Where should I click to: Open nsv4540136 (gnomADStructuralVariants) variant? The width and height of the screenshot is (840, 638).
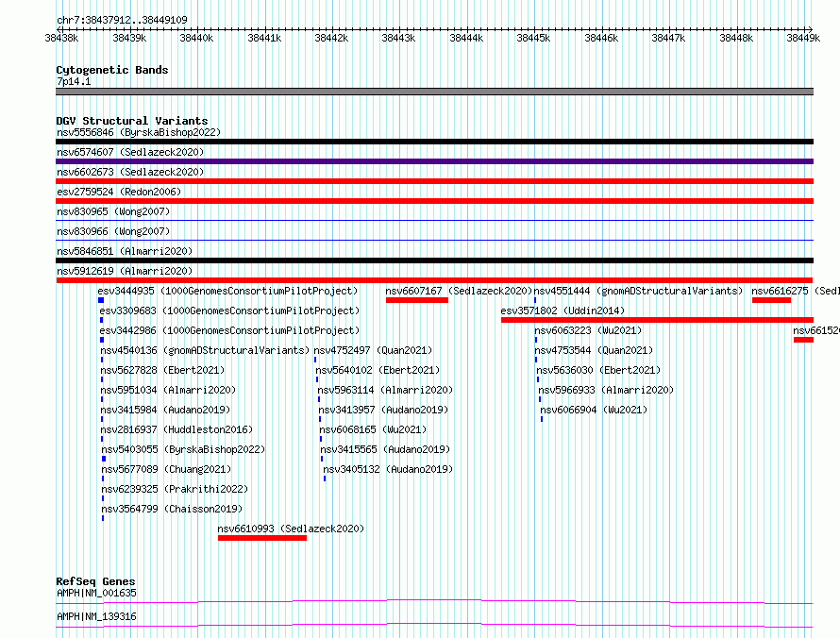click(x=205, y=350)
